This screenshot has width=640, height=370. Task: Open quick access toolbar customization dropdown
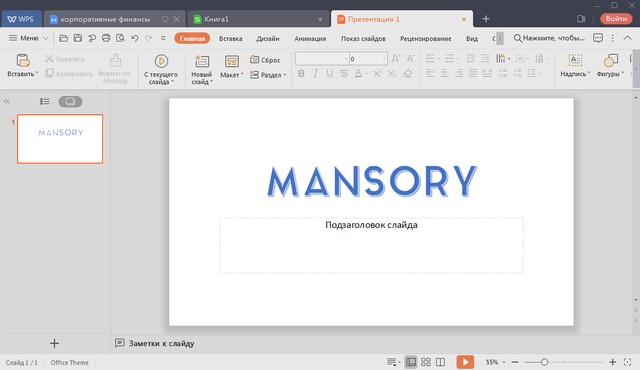[x=163, y=38]
